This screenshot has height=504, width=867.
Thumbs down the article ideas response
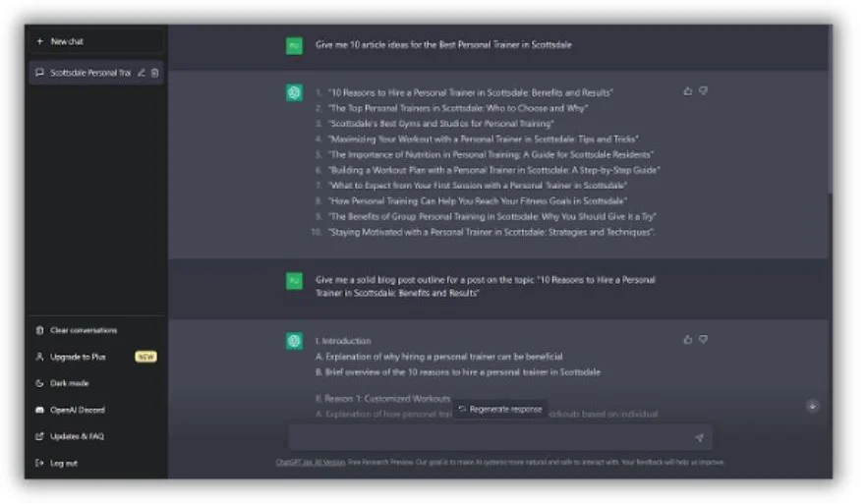[704, 91]
